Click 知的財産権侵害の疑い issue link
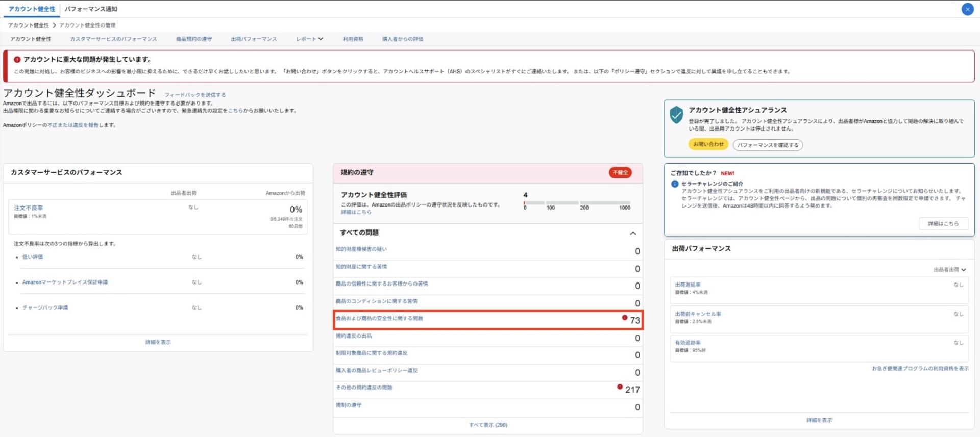 click(x=361, y=249)
